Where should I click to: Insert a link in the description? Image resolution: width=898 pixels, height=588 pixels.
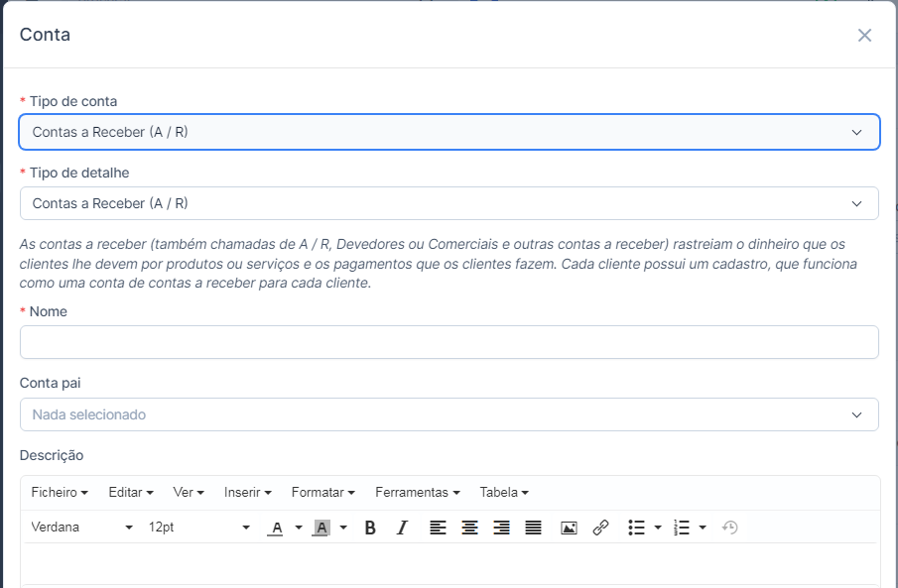pos(600,528)
